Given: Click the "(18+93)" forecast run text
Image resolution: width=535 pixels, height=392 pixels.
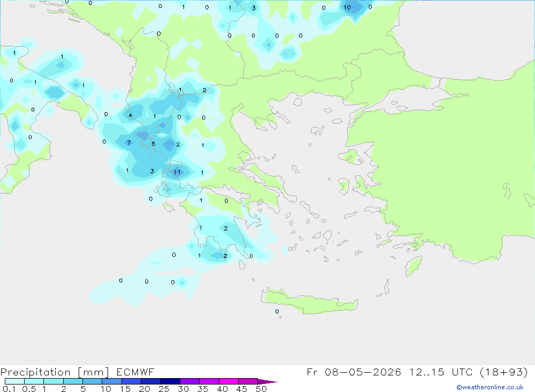Looking at the screenshot, I should [x=504, y=372].
